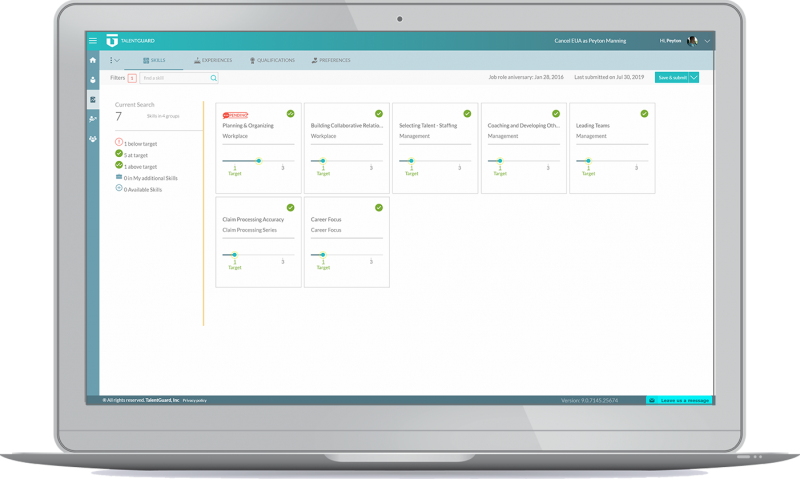This screenshot has width=800, height=479.
Task: Click the Hi, Peyton greeting
Action: (670, 41)
